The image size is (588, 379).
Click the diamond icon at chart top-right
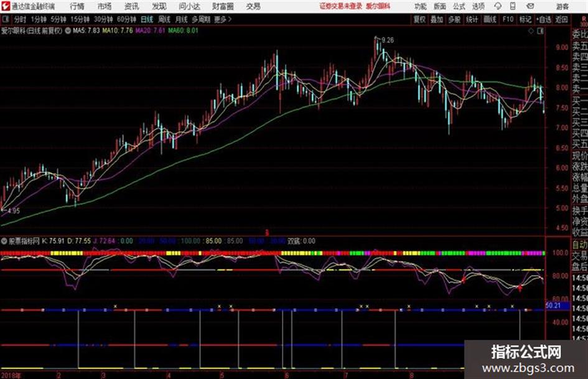531,31
